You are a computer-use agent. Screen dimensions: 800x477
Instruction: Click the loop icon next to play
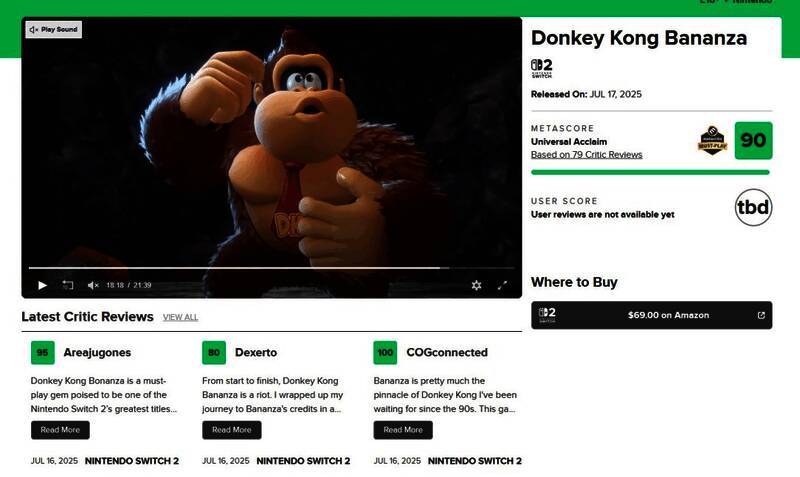click(68, 285)
